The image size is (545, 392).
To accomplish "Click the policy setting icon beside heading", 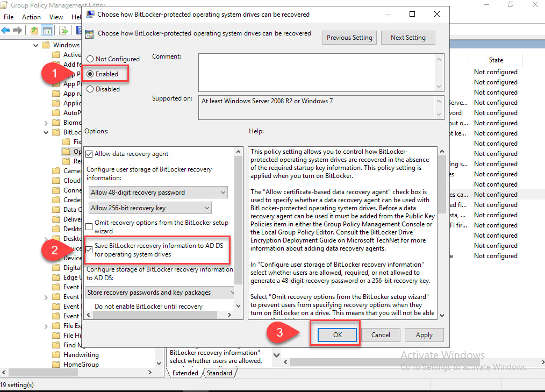I will pyautogui.click(x=89, y=34).
